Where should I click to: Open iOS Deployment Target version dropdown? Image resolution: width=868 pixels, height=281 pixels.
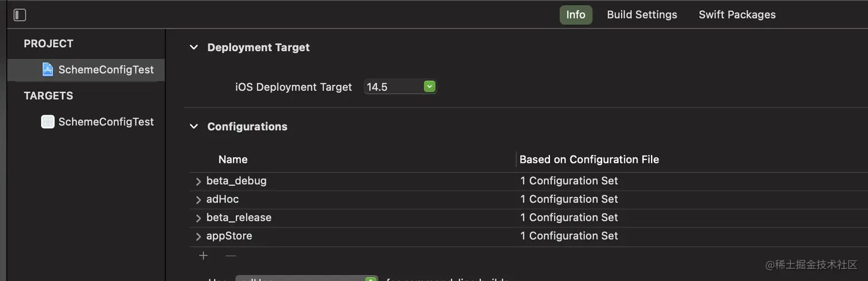[429, 87]
